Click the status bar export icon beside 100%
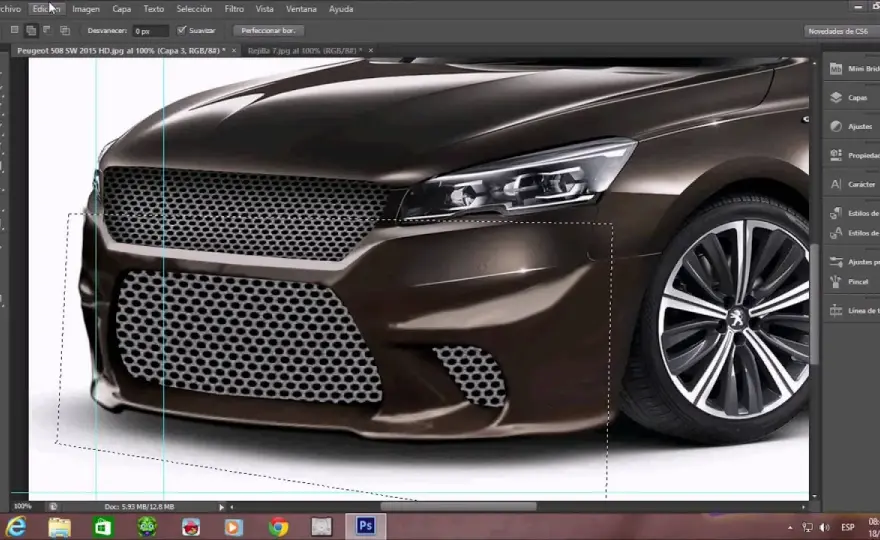The height and width of the screenshot is (540, 880). tap(53, 506)
